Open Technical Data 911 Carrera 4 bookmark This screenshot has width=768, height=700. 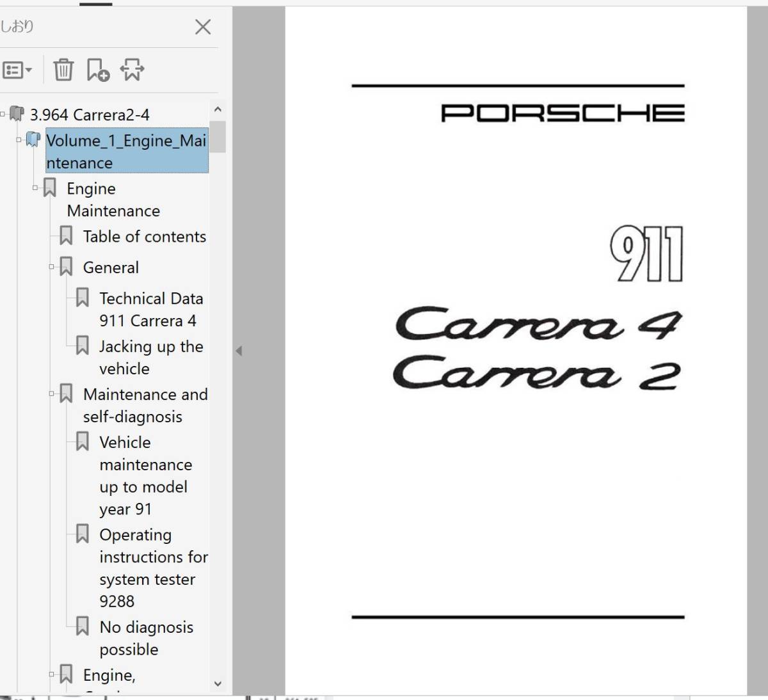click(x=151, y=310)
